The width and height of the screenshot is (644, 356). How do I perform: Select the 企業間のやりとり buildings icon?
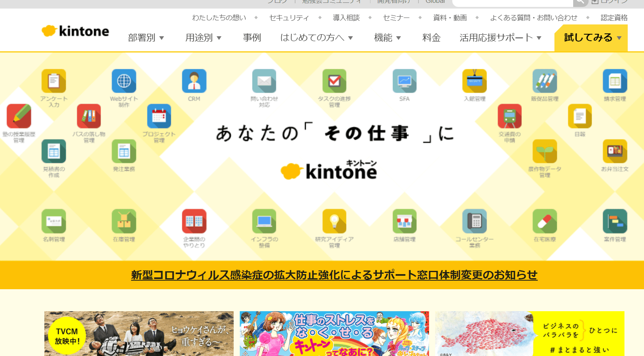click(x=194, y=221)
